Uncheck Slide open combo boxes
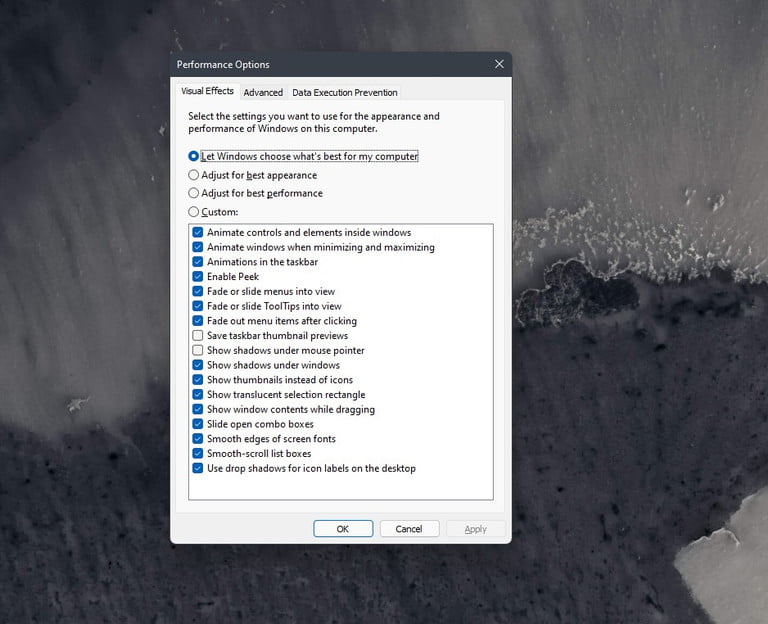Image resolution: width=768 pixels, height=624 pixels. tap(198, 424)
